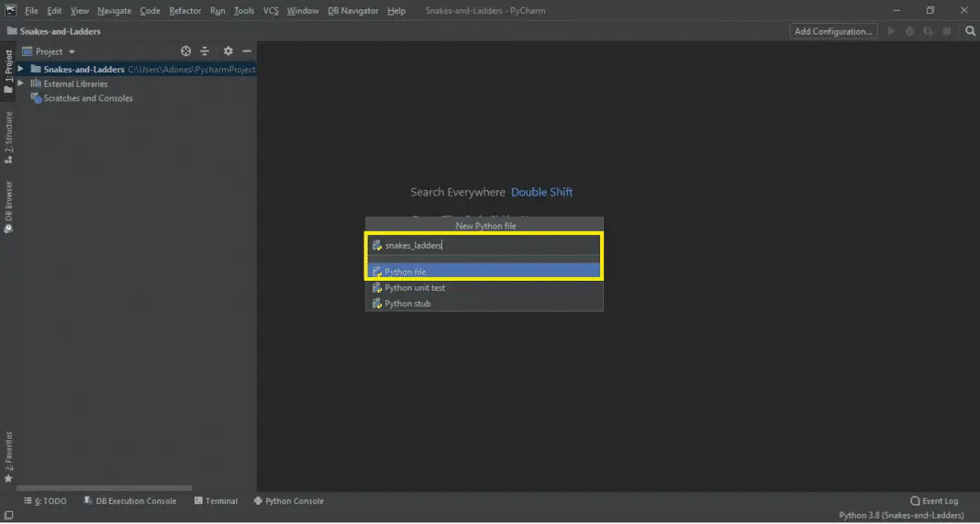
Task: Toggle the Structure side panel tab
Action: tap(8, 136)
